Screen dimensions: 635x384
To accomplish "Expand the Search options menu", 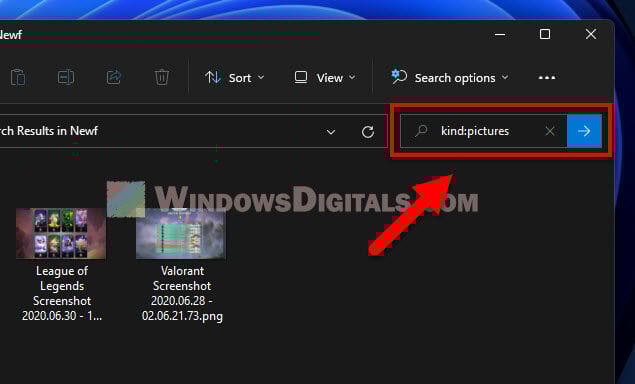I will [x=450, y=77].
